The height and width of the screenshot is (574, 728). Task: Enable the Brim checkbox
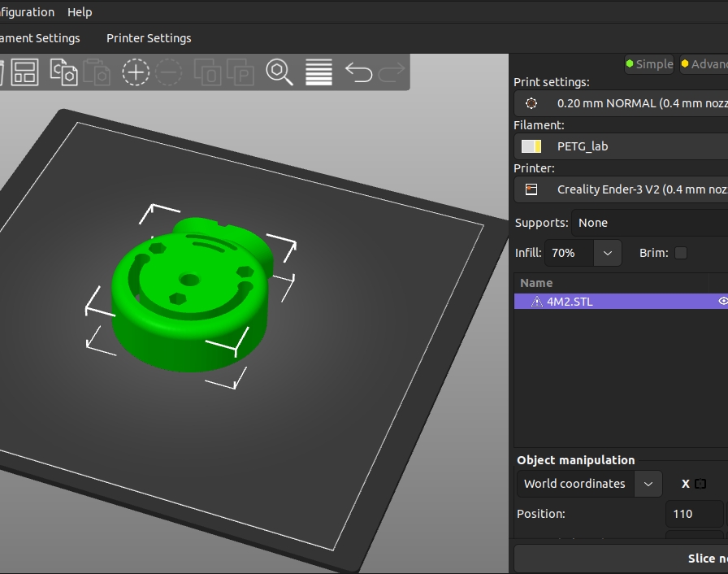pos(681,253)
